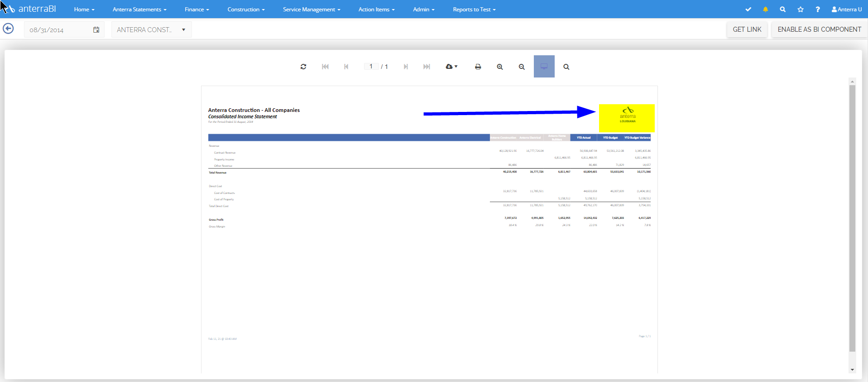Click Contract Revenue value 40,128,921.90
This screenshot has height=382, width=868.
coord(508,151)
